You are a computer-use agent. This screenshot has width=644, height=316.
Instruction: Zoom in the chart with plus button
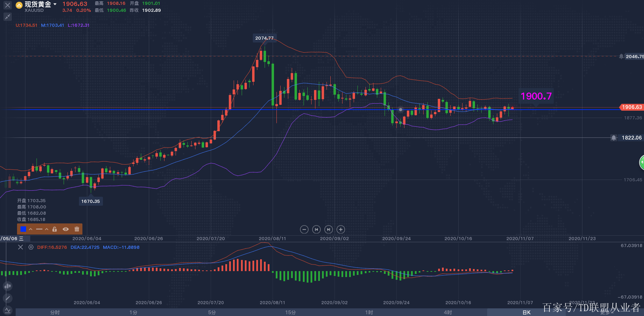point(341,229)
